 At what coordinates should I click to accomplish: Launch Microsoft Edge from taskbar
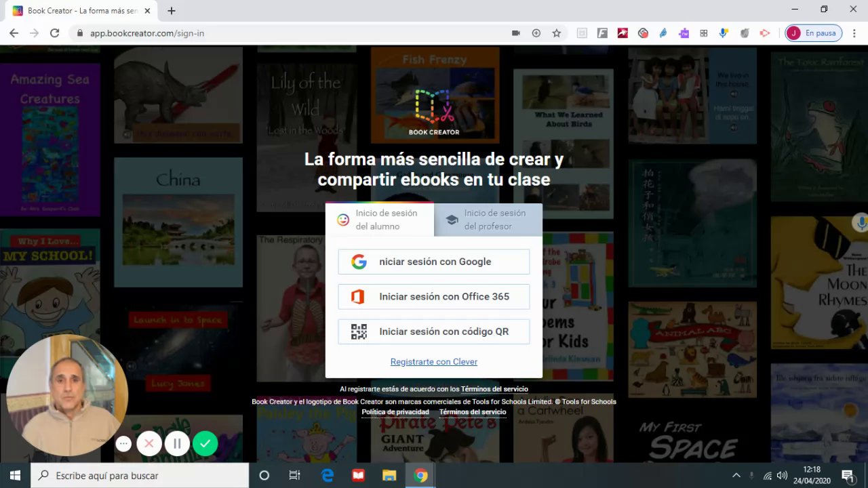328,475
